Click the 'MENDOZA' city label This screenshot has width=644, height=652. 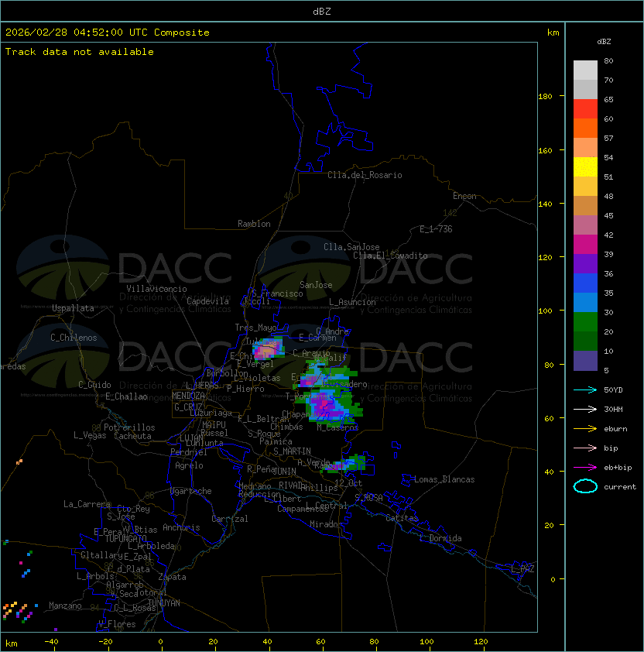point(188,396)
